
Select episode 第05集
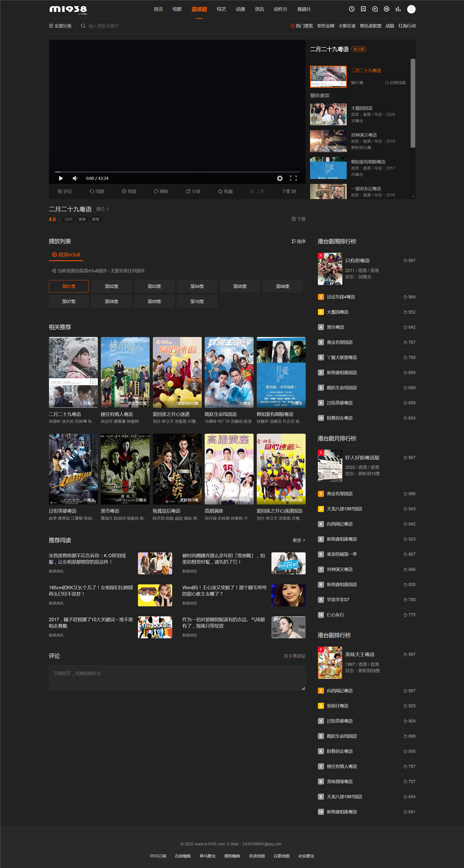(240, 286)
